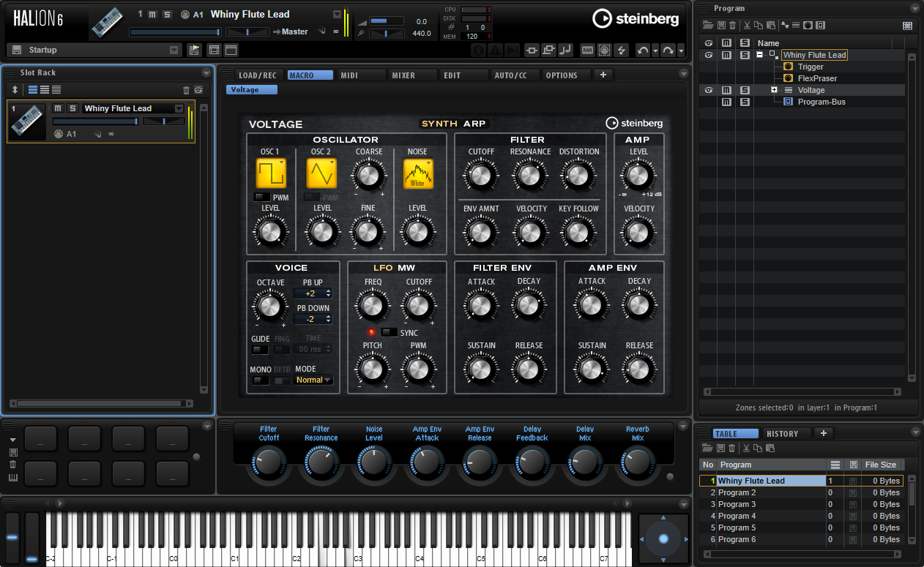The width and height of the screenshot is (924, 567).
Task: Click the paste icon in Program tree toolbar
Action: pos(771,25)
